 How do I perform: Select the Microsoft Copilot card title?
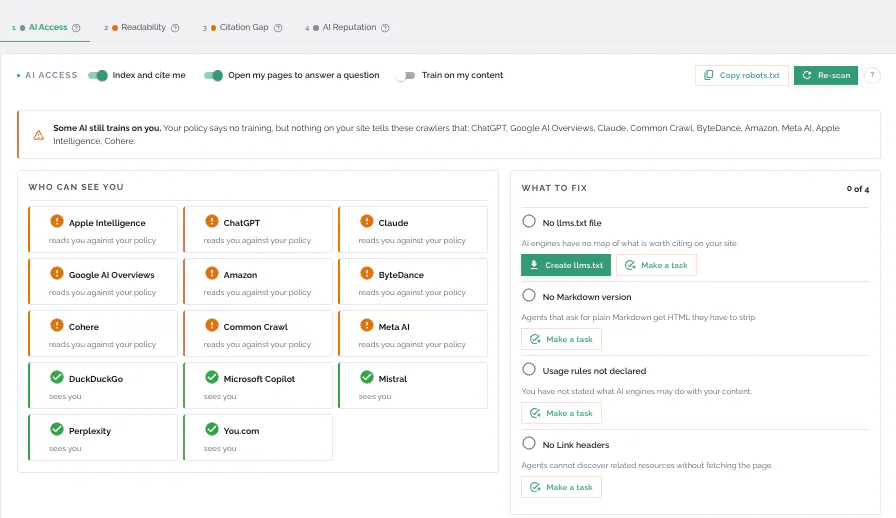[259, 379]
